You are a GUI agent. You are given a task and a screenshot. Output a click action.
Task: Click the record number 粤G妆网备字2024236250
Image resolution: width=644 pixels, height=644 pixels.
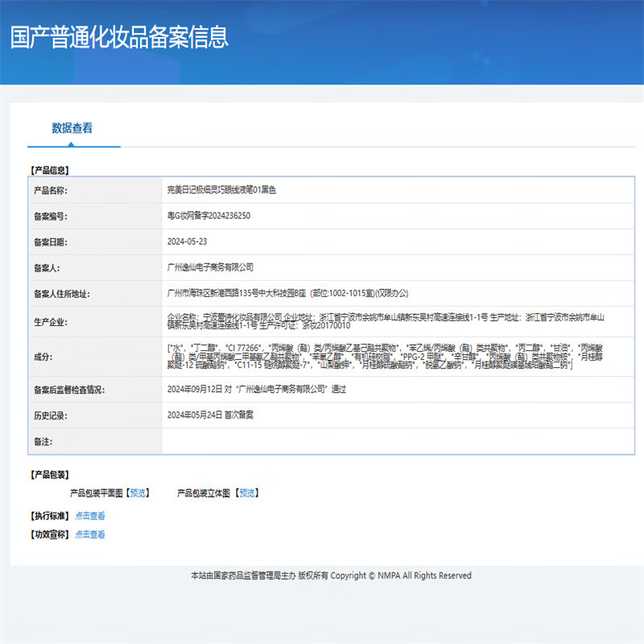208,216
